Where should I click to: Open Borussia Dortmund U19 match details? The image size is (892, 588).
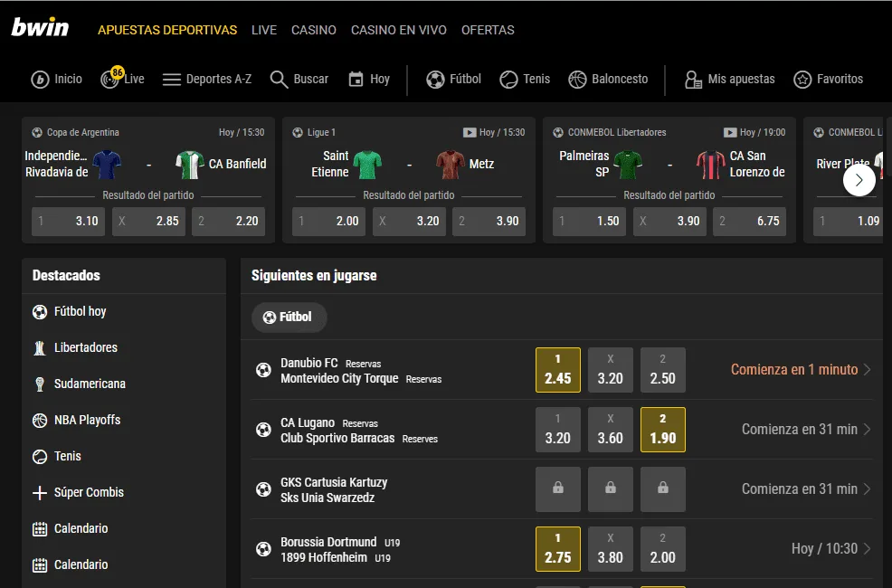pos(339,549)
